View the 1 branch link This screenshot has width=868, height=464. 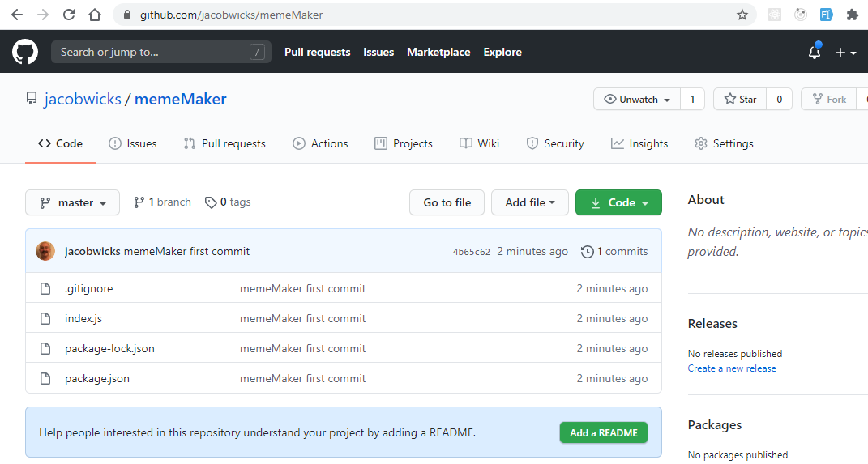pyautogui.click(x=162, y=202)
